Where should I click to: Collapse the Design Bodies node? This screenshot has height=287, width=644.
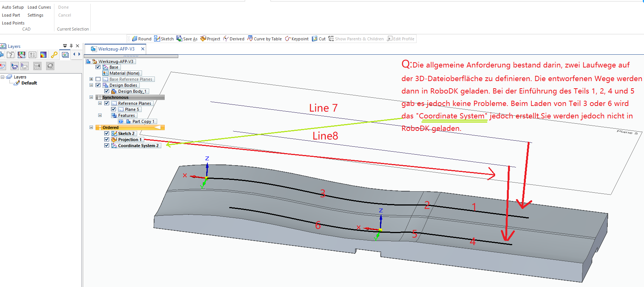click(91, 85)
